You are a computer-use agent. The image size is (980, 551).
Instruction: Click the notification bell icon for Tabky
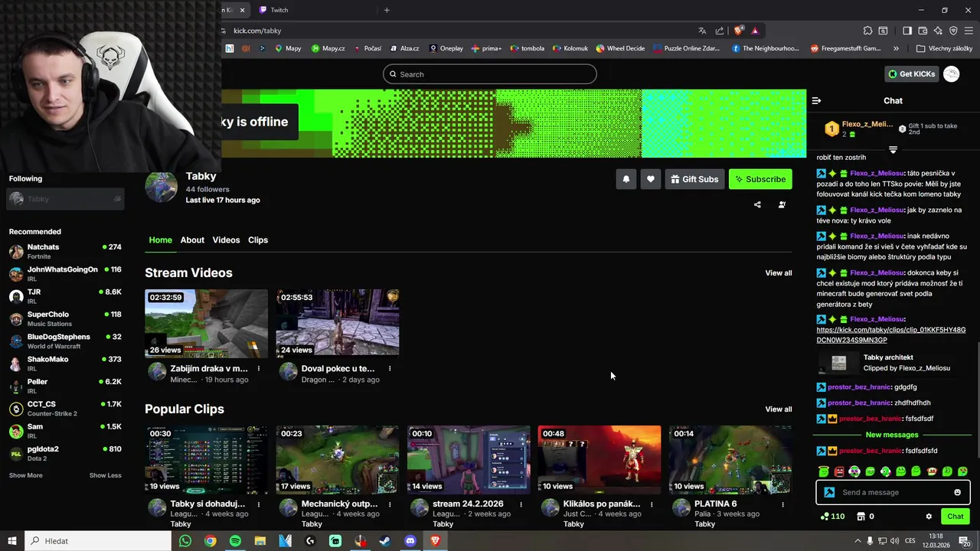click(x=626, y=179)
